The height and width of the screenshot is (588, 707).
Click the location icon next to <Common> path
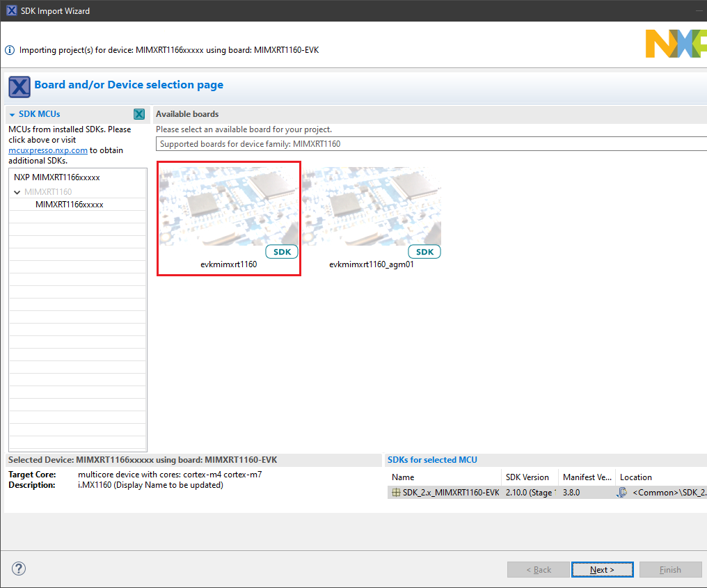(623, 493)
